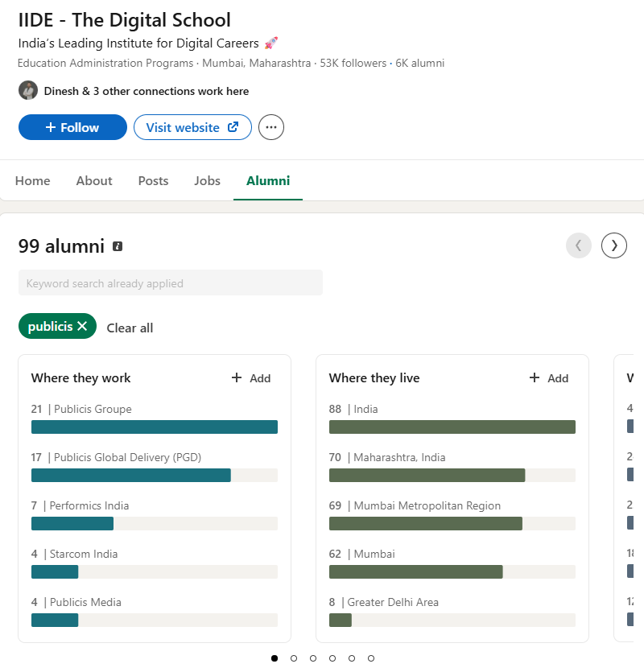This screenshot has height=668, width=644.
Task: Select the second carousel page dot
Action: point(294,658)
